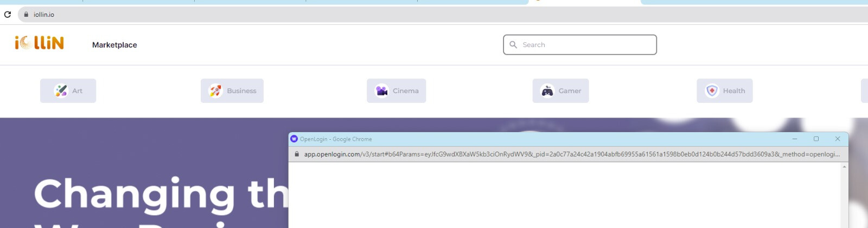Screen dimensions: 868x228
Task: Select the Cinema category button
Action: (x=397, y=91)
